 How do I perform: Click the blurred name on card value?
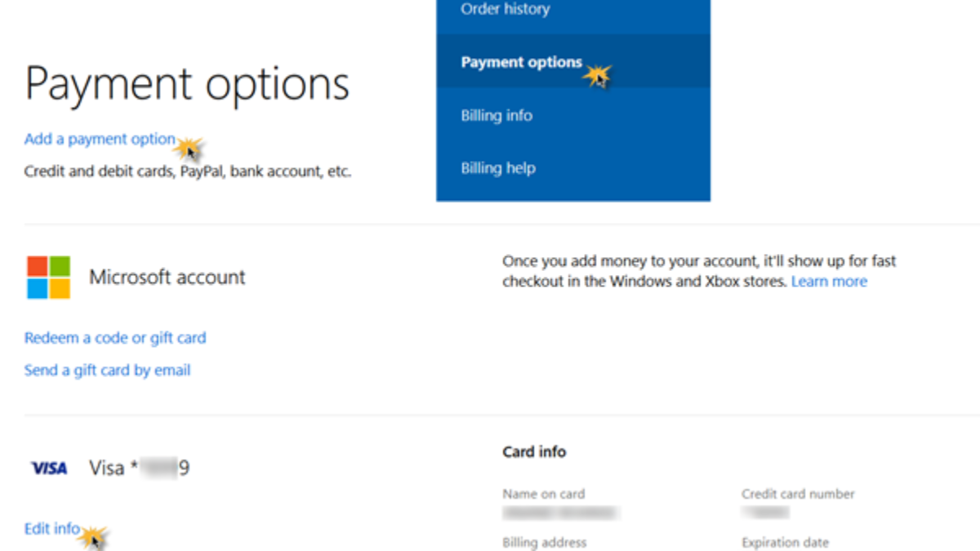pos(560,513)
